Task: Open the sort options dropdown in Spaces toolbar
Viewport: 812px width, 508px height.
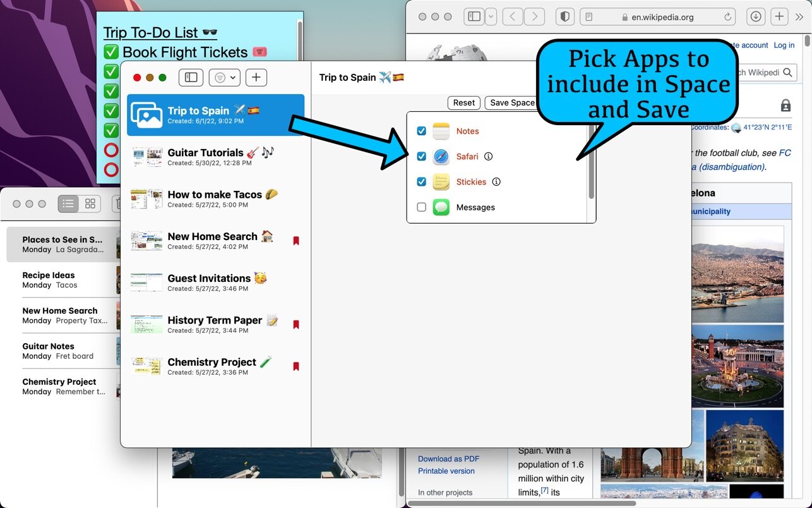Action: click(225, 78)
